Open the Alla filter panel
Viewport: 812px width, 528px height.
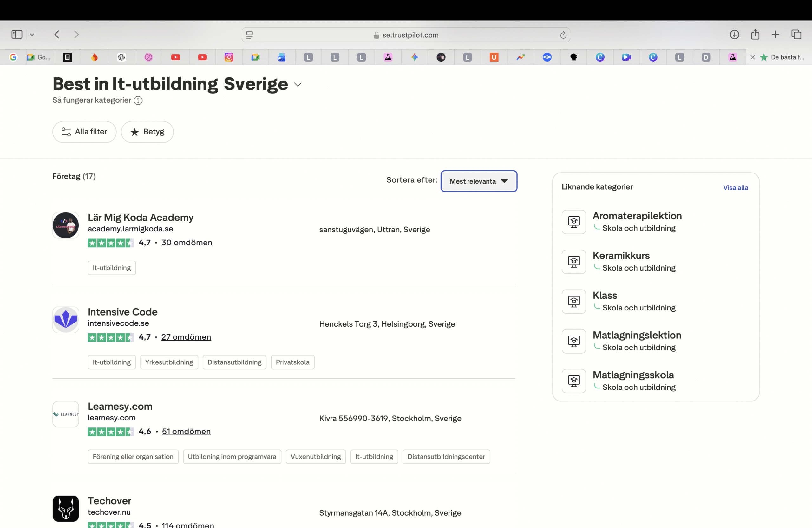(x=84, y=132)
